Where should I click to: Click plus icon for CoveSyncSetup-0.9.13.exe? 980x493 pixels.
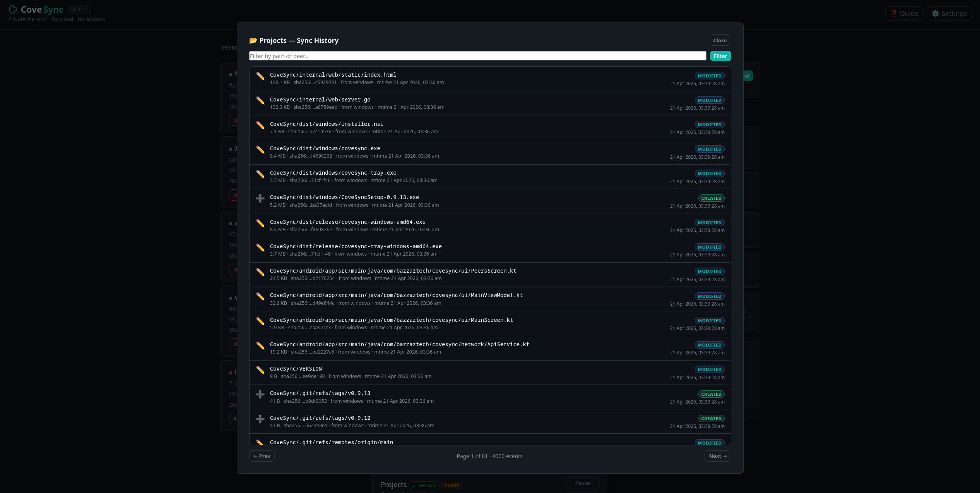pos(260,199)
